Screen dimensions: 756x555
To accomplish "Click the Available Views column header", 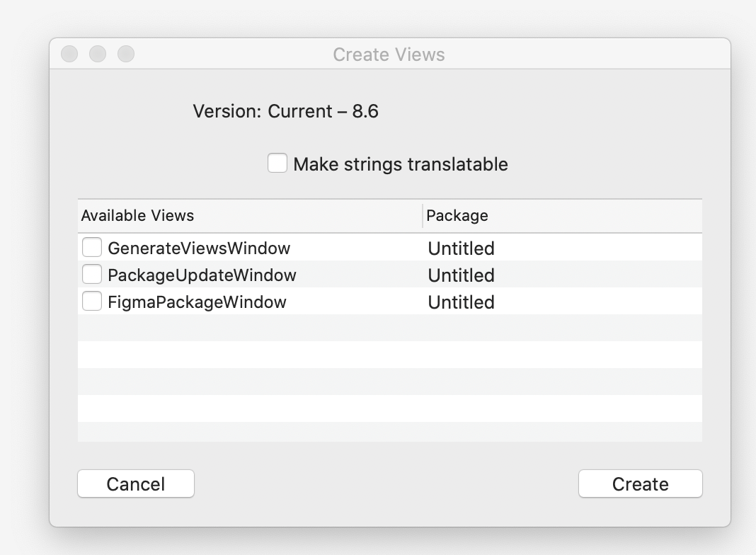I will [x=138, y=215].
